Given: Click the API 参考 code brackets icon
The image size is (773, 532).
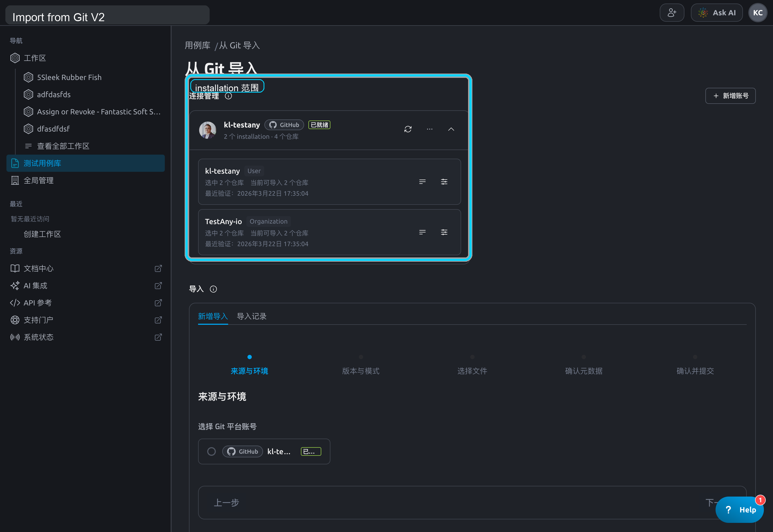Looking at the screenshot, I should point(15,303).
